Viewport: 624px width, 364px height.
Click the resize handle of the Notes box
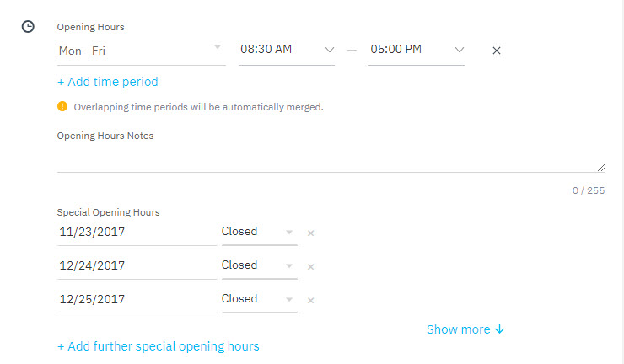coord(601,168)
